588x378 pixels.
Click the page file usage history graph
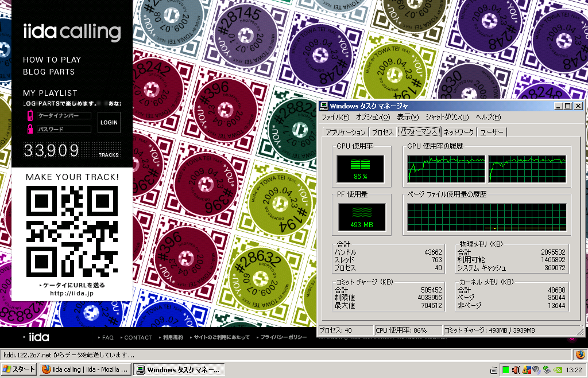click(x=487, y=217)
